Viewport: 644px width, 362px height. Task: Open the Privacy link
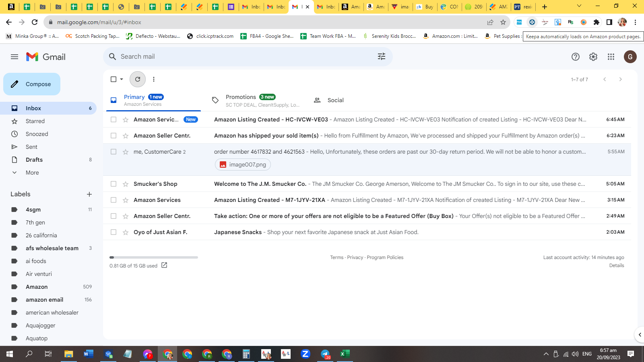355,257
